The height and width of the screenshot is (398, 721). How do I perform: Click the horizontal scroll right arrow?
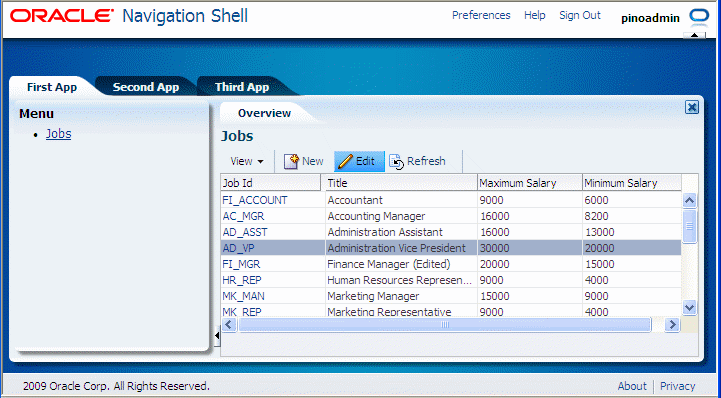(672, 324)
